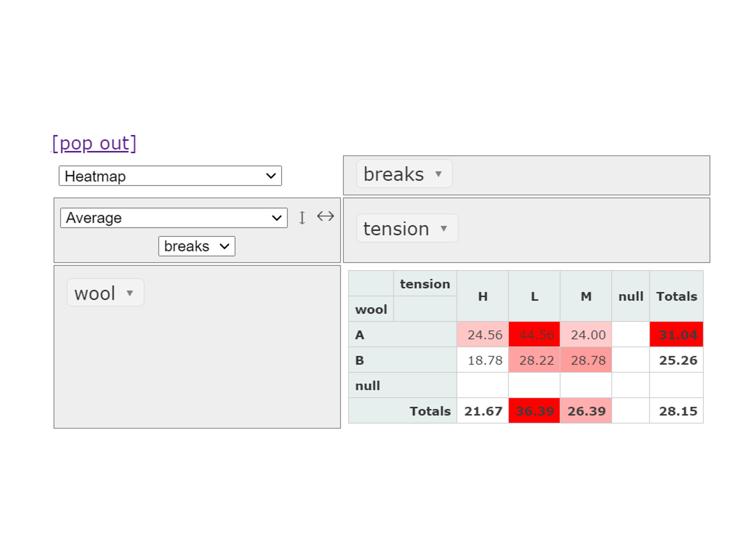Click the tension column axis label
This screenshot has width=747, height=560.
click(x=425, y=284)
